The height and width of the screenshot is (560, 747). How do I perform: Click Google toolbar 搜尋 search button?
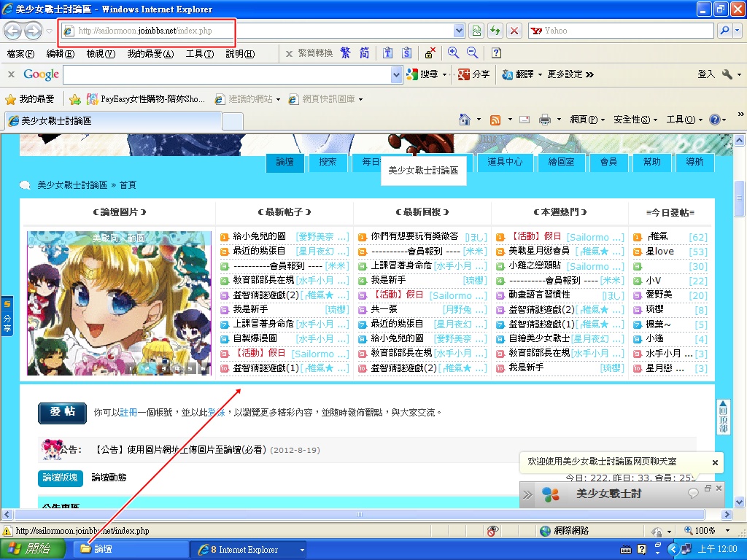coord(422,74)
